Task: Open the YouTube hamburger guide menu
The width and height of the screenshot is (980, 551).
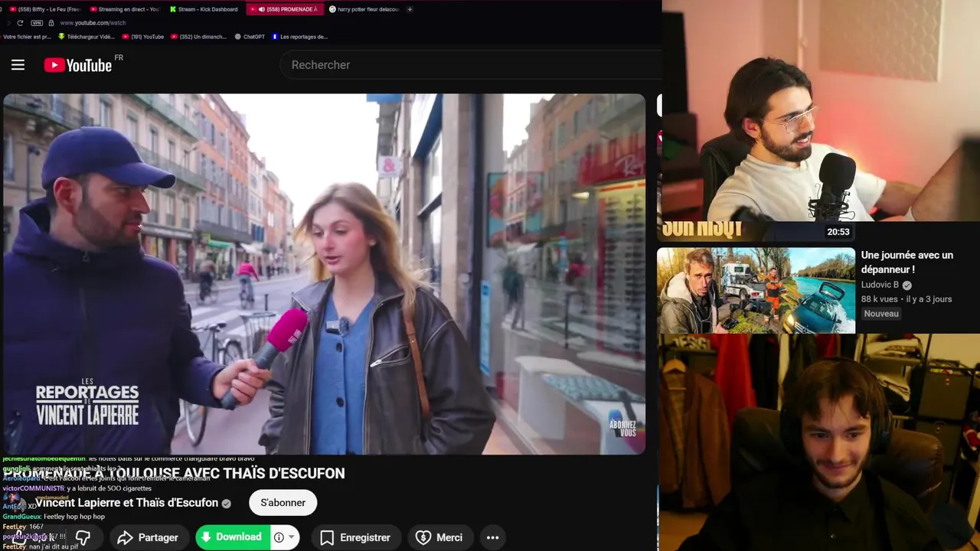Action: click(x=18, y=65)
